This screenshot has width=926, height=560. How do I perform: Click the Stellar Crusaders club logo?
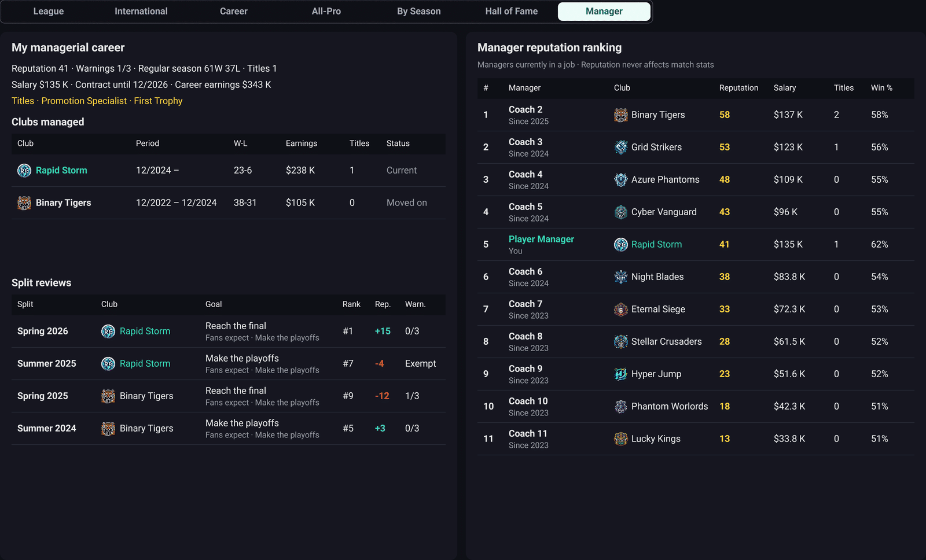621,341
